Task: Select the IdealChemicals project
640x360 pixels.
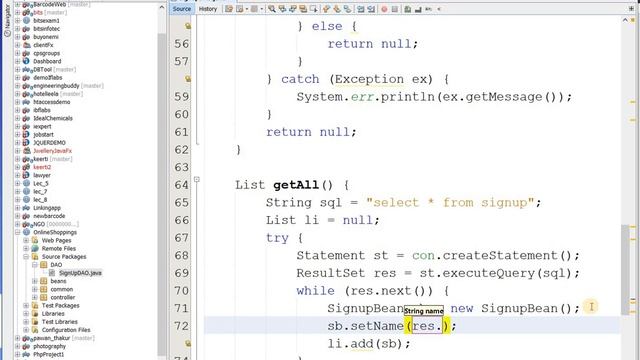Action: 53,118
